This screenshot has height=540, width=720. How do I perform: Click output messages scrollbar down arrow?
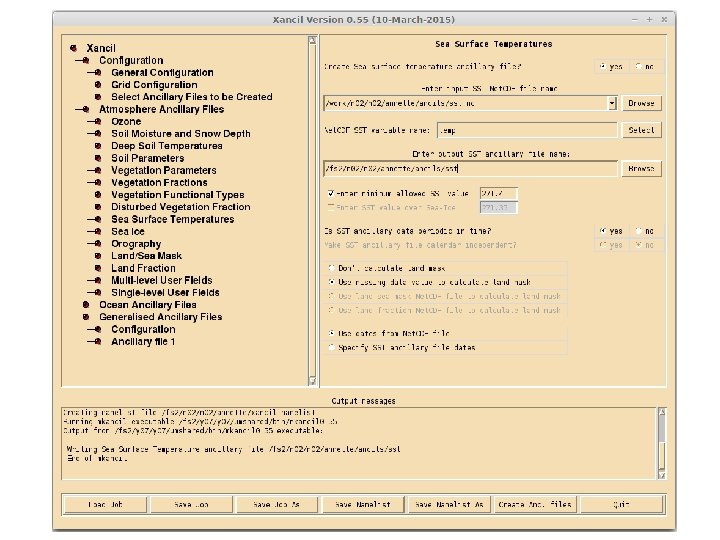[x=662, y=475]
